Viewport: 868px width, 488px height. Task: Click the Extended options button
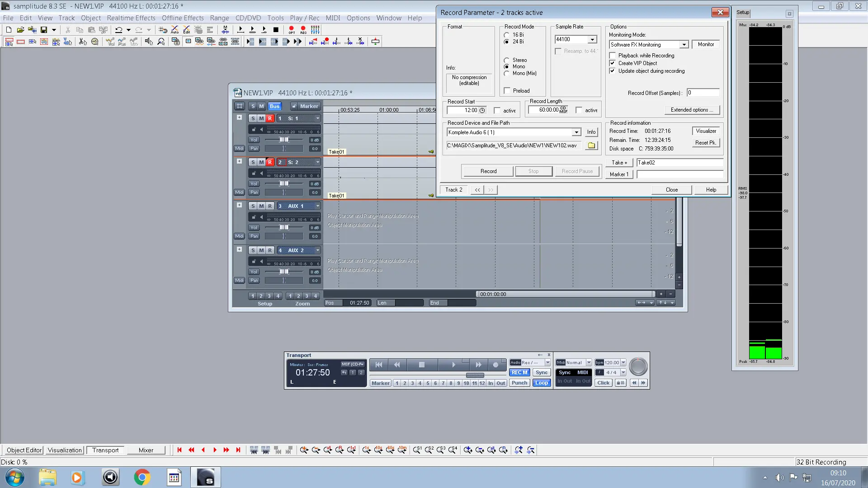(692, 110)
